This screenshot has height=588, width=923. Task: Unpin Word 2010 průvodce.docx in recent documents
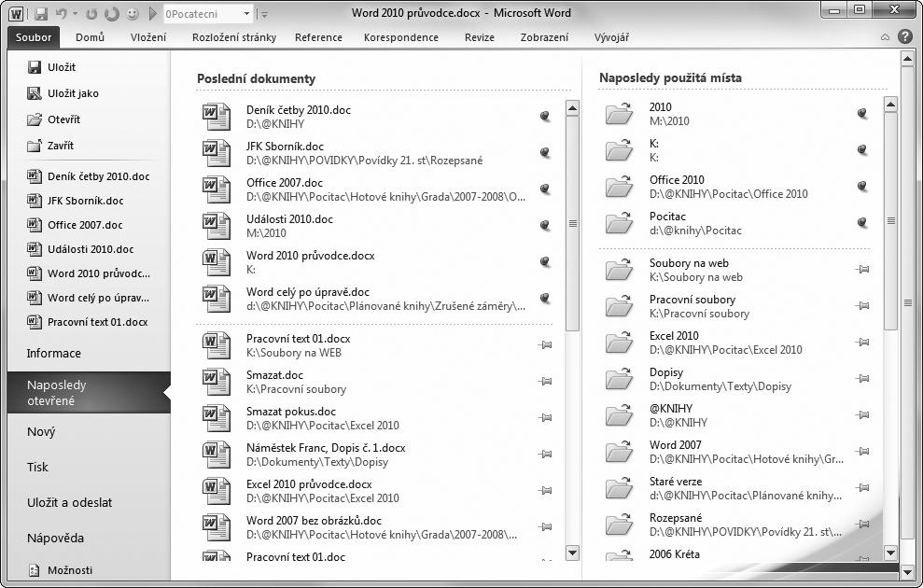click(545, 262)
